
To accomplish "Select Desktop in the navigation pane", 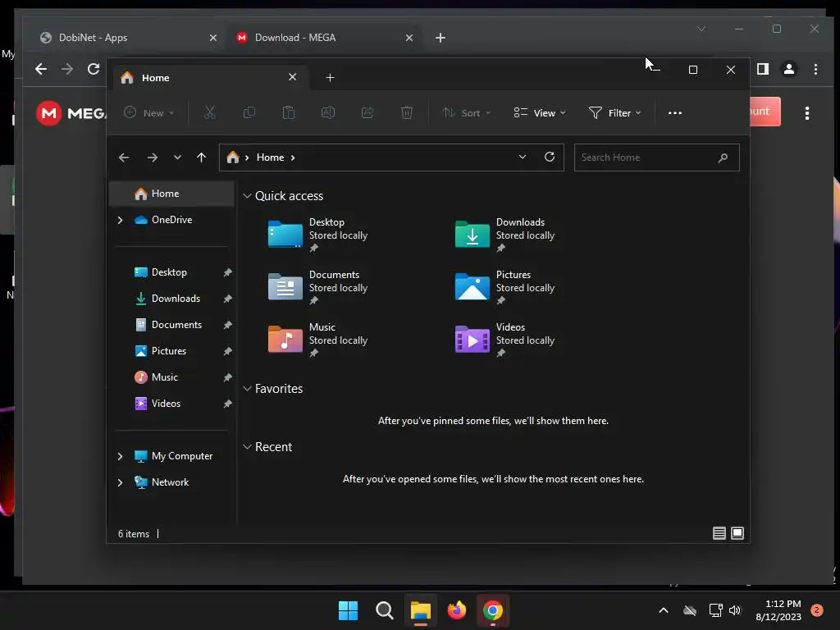I will [171, 272].
